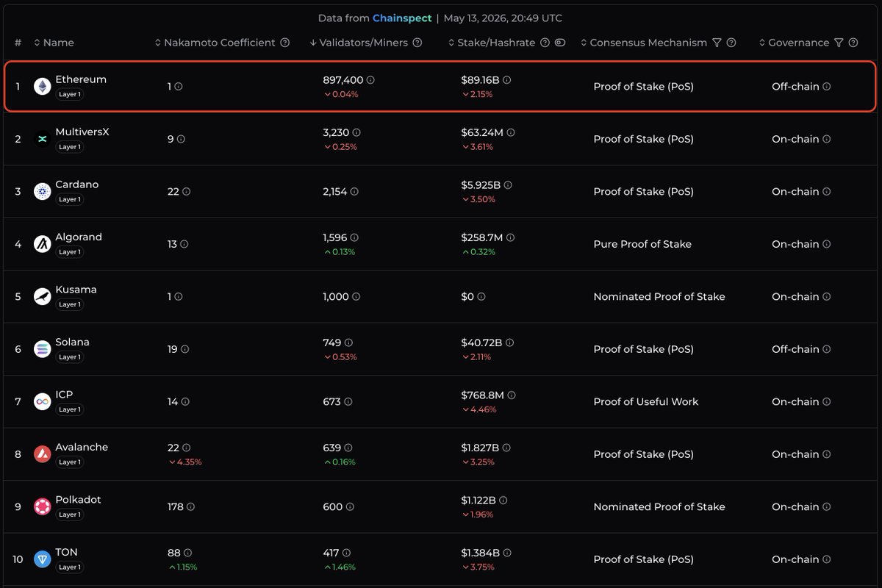Open the Chainspect link in the header
Viewport: 882px width, 588px height.
(401, 18)
